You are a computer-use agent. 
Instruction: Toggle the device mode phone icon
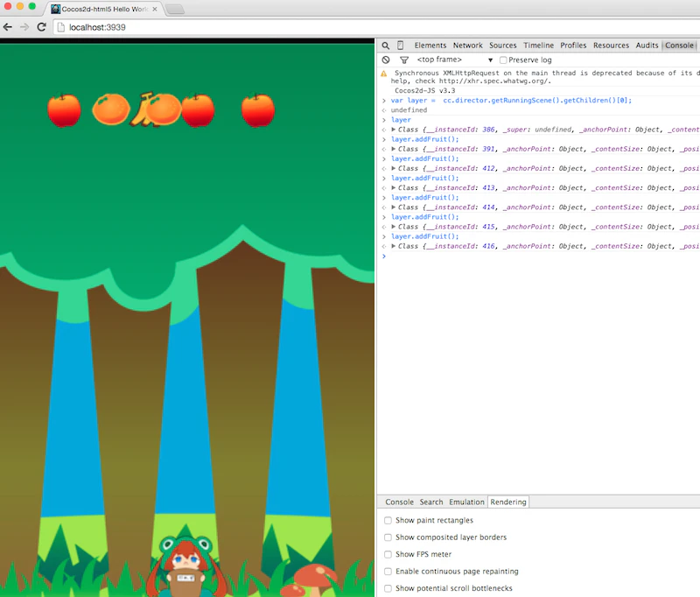401,46
